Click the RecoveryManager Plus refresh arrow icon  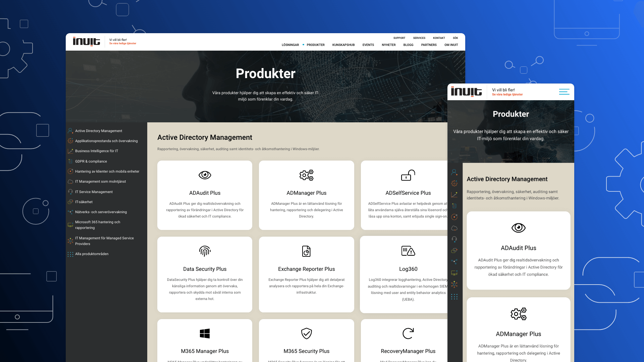[x=408, y=334]
